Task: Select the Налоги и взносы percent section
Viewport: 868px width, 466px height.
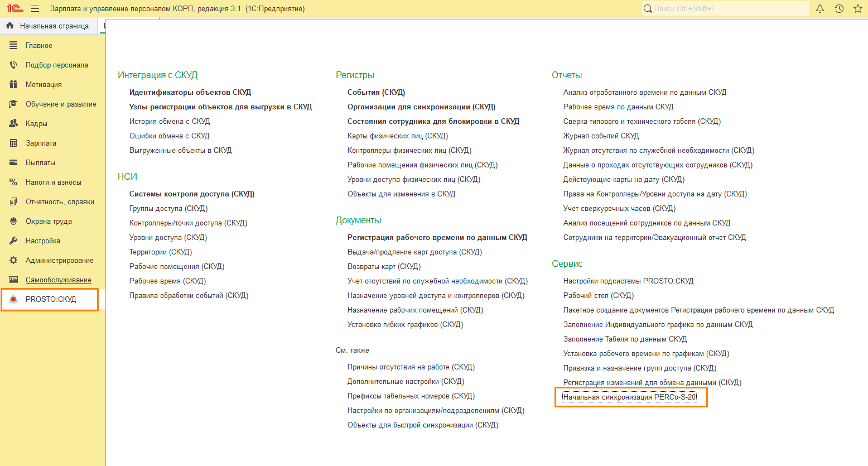Action: 53,182
